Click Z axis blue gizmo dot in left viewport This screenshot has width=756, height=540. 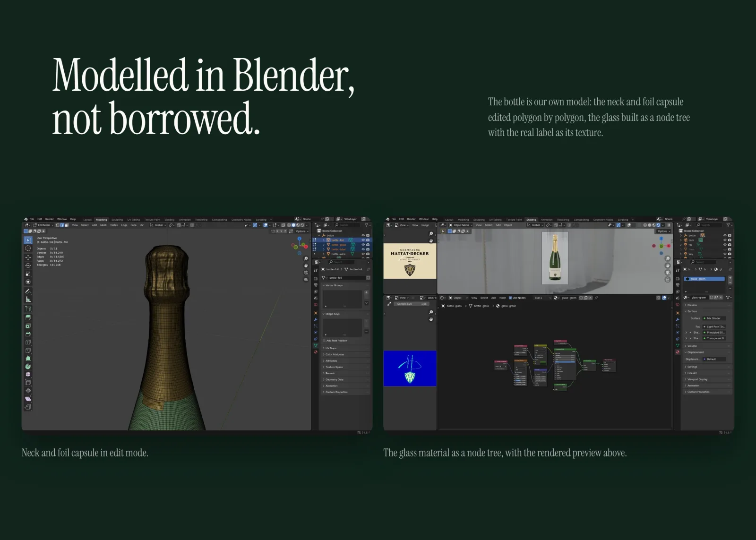(x=300, y=239)
